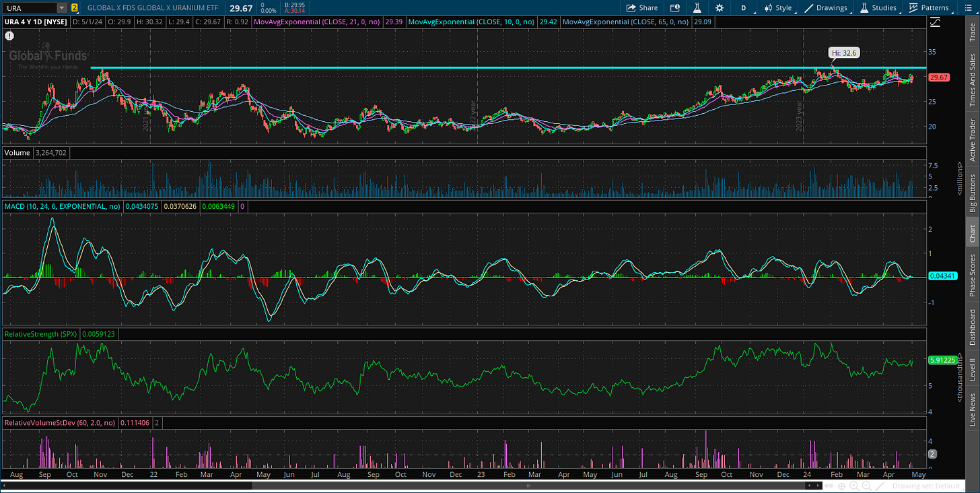Open the Phase Scores side tab
The image size is (980, 493).
[x=972, y=275]
